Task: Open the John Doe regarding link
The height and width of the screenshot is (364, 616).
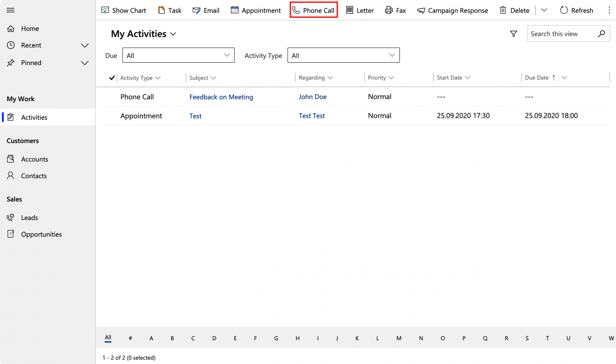Action: tap(312, 97)
